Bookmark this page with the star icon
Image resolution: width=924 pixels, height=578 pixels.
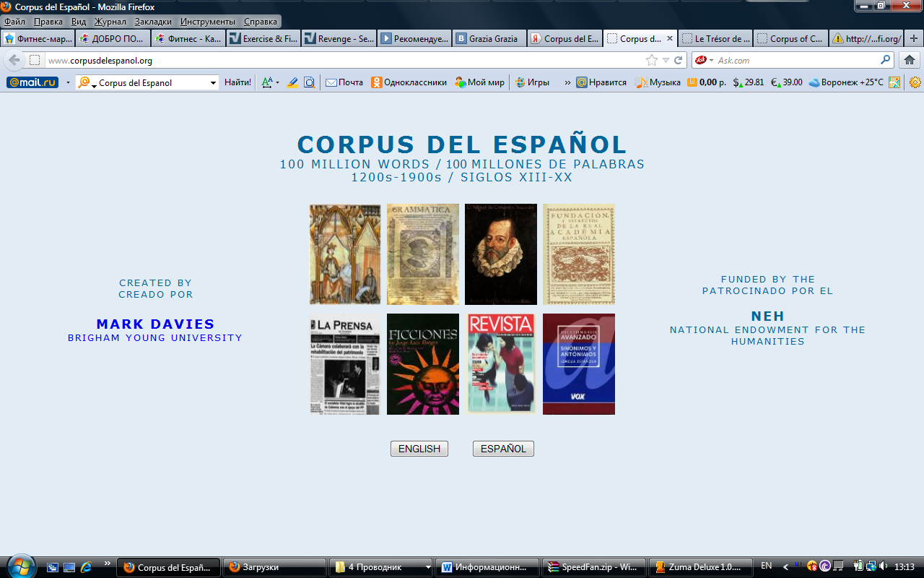coord(652,60)
